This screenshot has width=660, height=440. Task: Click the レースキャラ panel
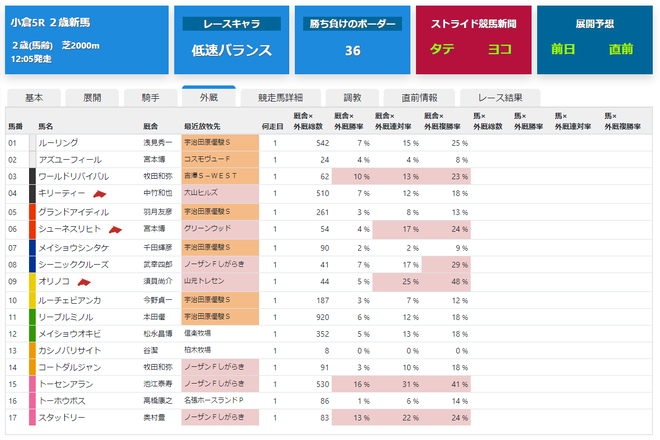click(232, 40)
